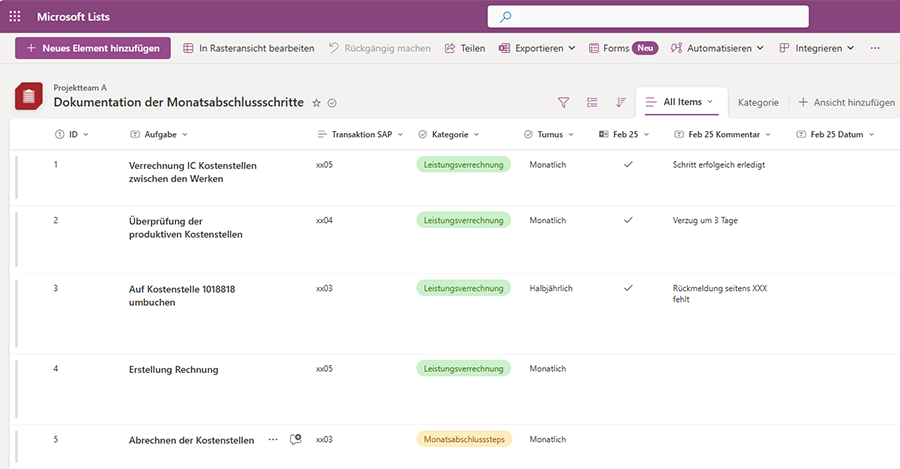Click green Leistungsverrechnung tag in row 1

(x=463, y=165)
